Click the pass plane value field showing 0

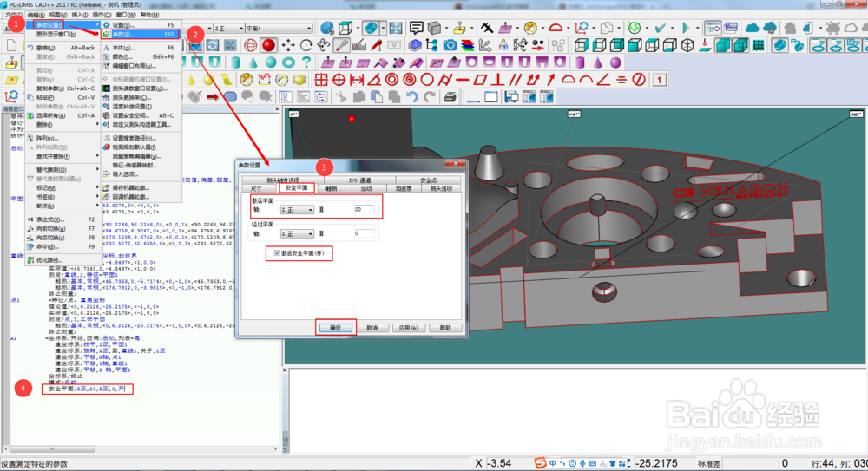(364, 233)
